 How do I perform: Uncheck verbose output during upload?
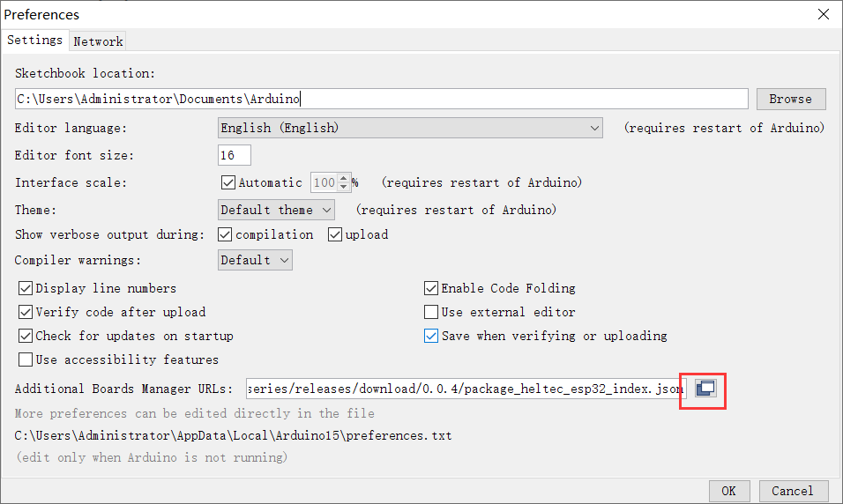coord(335,234)
